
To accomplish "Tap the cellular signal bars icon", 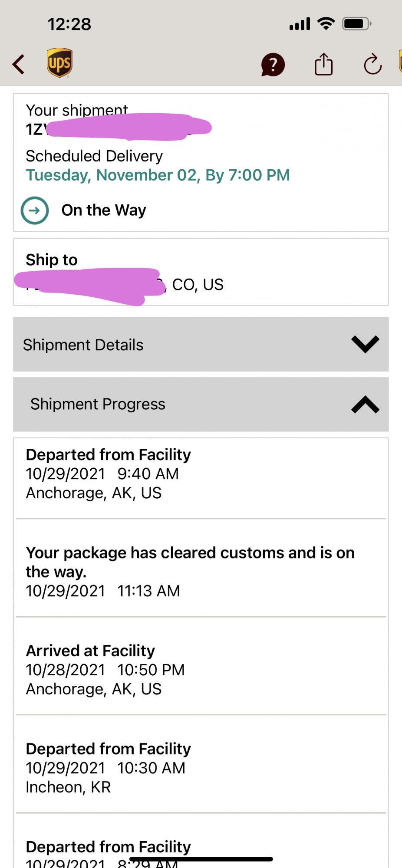I will [300, 24].
